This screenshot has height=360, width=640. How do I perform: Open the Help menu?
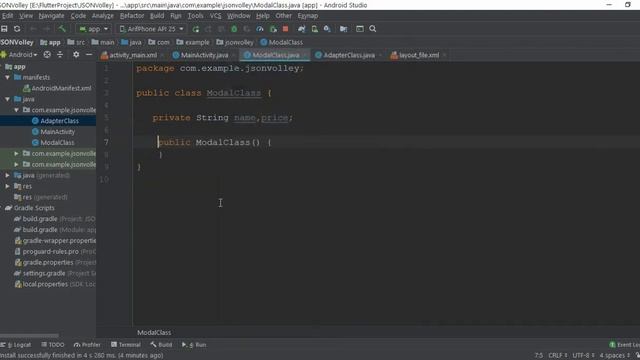[262, 16]
